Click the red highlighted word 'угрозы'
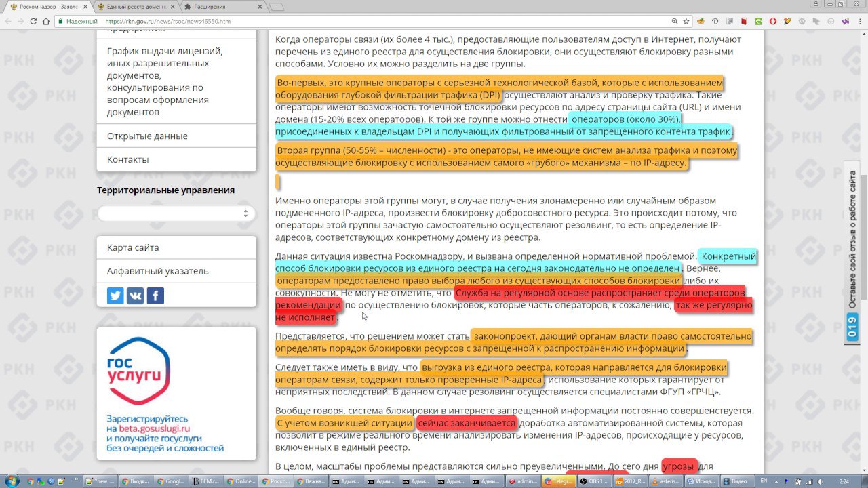 click(x=678, y=466)
